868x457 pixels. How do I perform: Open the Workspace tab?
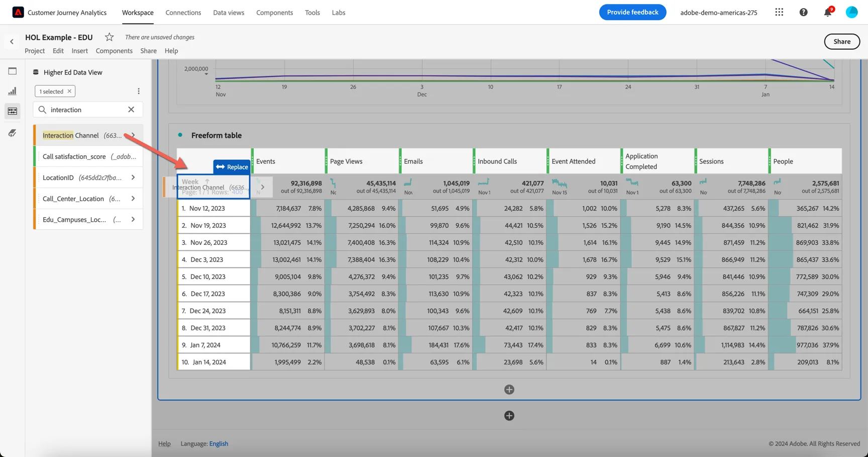(x=138, y=13)
